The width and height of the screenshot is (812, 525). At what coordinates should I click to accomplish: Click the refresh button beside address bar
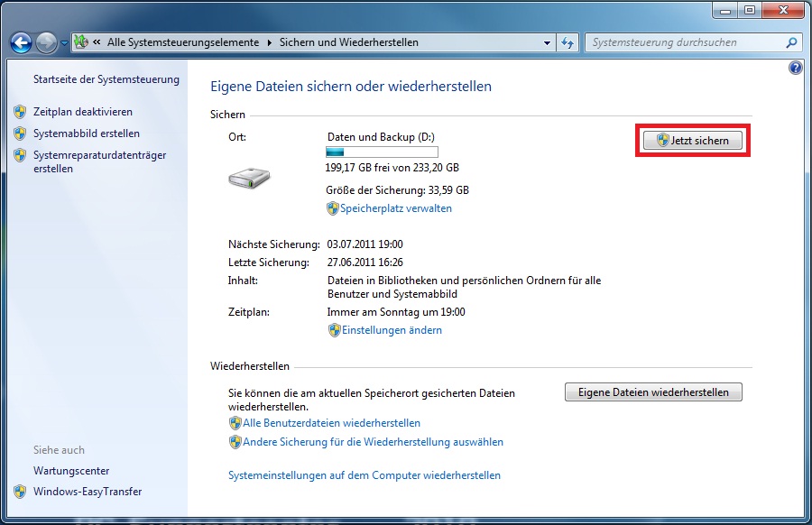point(567,43)
